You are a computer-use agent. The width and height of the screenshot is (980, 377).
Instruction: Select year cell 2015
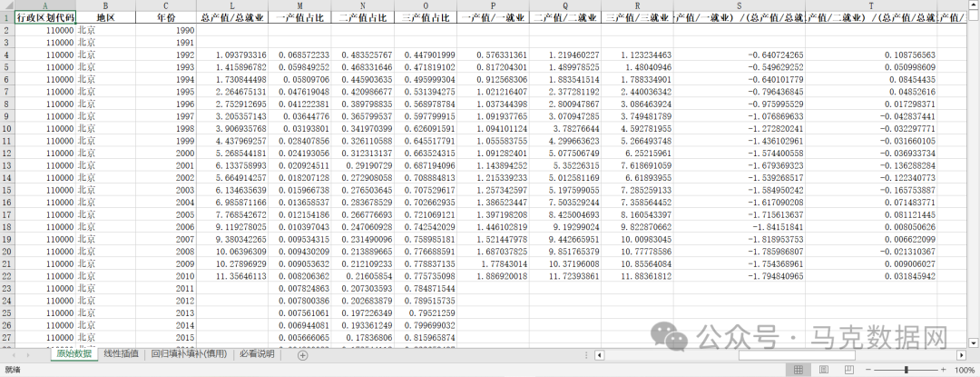pyautogui.click(x=166, y=338)
